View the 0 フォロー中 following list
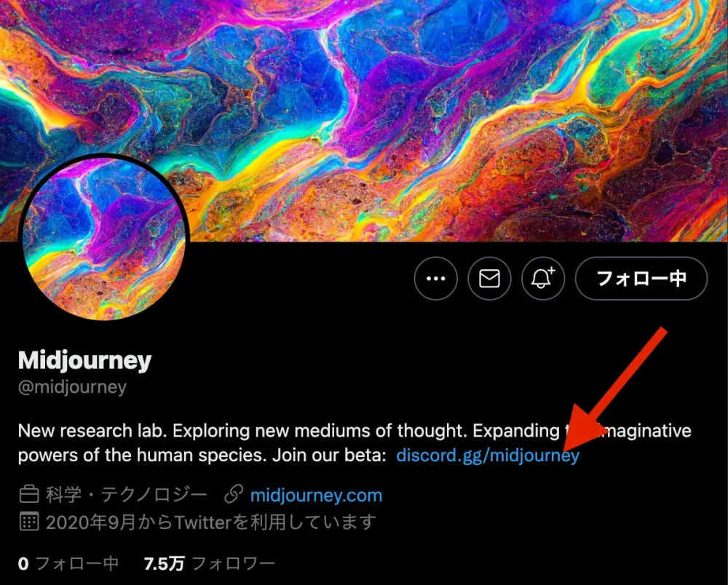 tap(68, 564)
